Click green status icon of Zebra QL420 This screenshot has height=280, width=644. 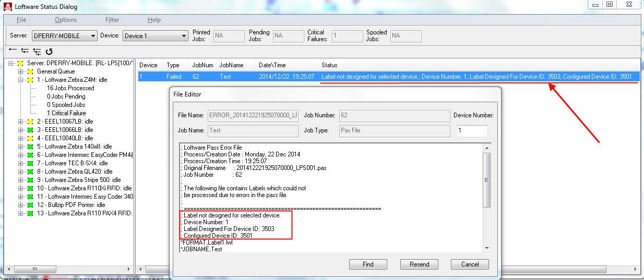[x=30, y=172]
